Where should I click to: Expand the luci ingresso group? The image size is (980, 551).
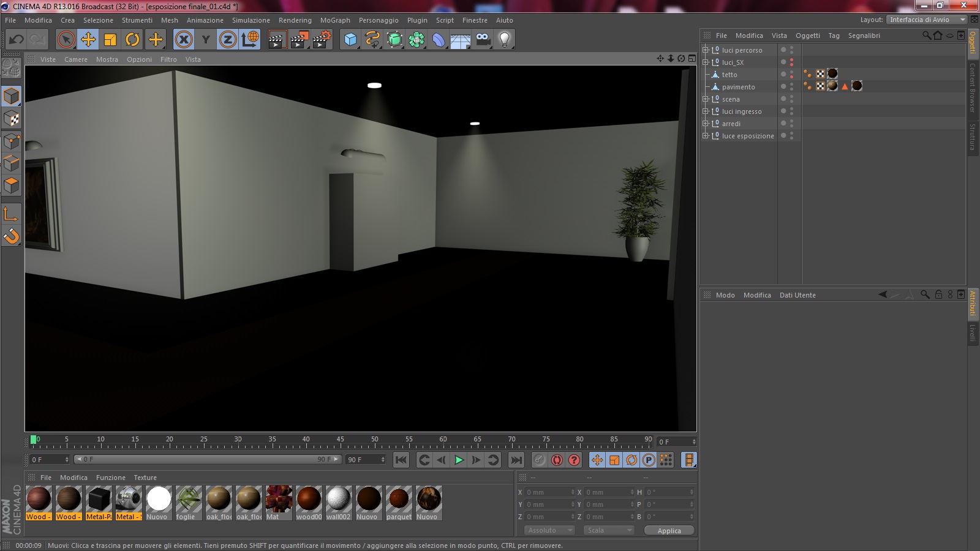point(705,111)
